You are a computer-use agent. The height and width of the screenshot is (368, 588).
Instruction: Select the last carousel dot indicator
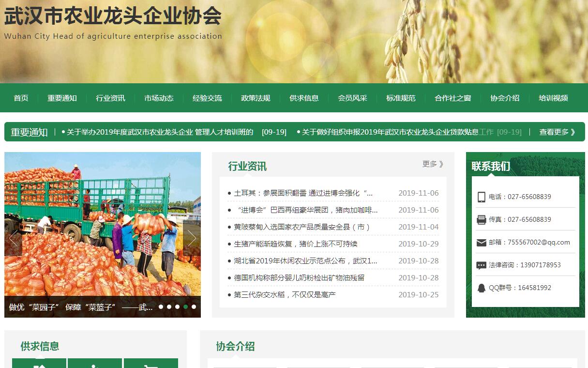pos(194,307)
